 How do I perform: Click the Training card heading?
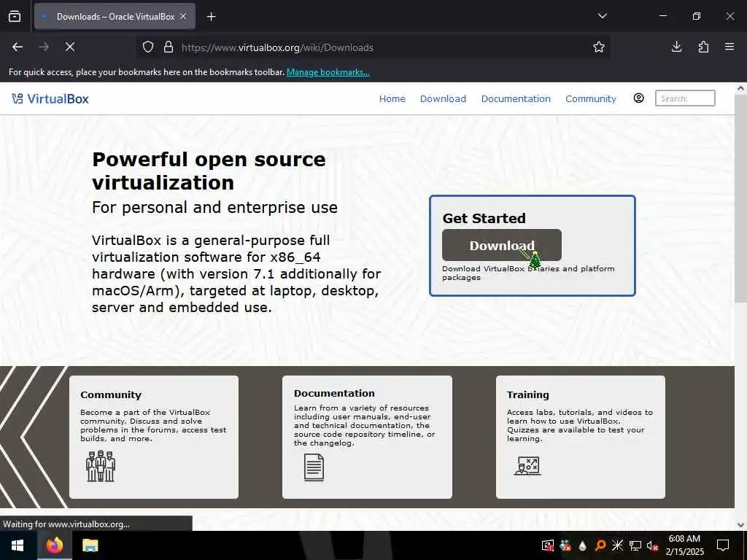(528, 394)
